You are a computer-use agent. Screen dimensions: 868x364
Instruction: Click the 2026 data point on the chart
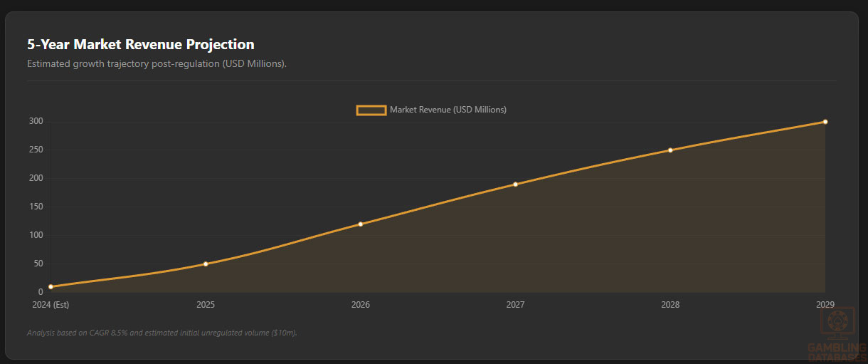(x=361, y=224)
